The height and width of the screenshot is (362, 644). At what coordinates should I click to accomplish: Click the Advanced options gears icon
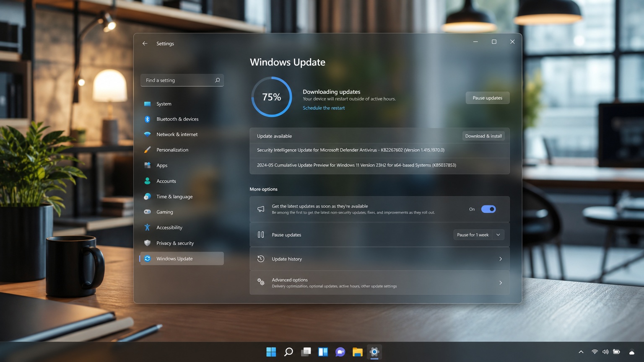point(261,282)
